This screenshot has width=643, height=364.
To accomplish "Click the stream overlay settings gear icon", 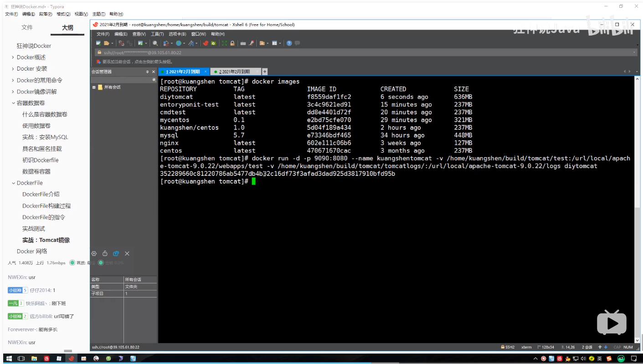I will [94, 253].
